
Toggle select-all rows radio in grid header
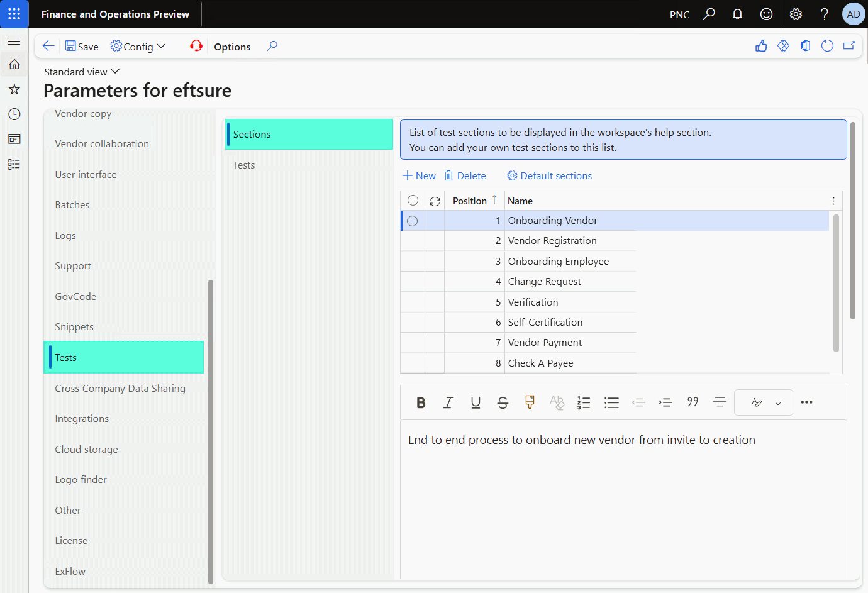tap(413, 201)
